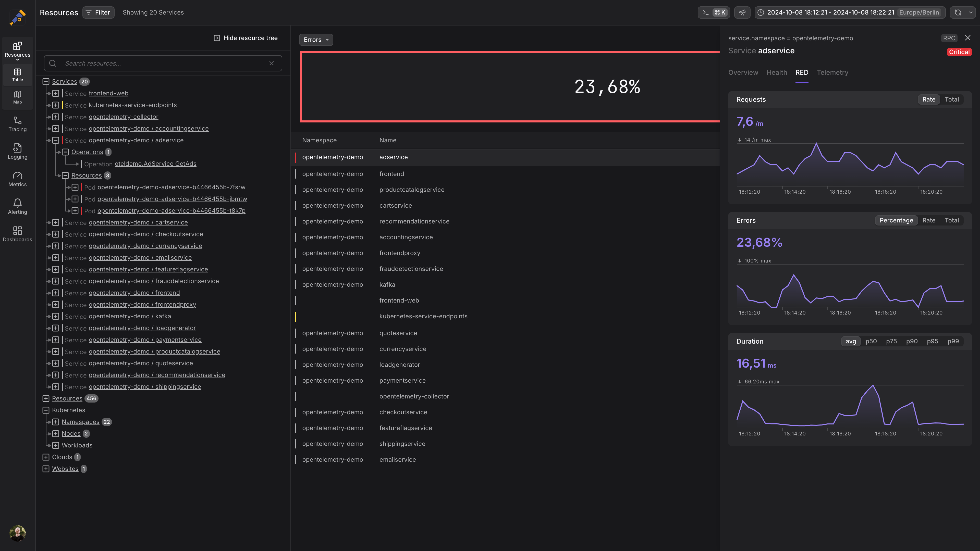Viewport: 980px width, 551px height.
Task: Open oteldemo.AdService GetAds operation link
Action: 156,164
